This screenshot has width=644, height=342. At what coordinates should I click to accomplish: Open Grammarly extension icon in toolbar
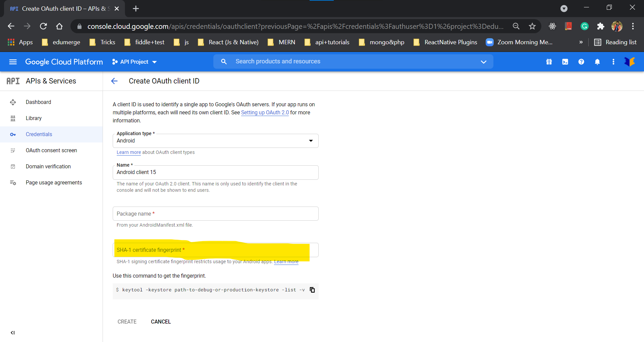pos(584,26)
